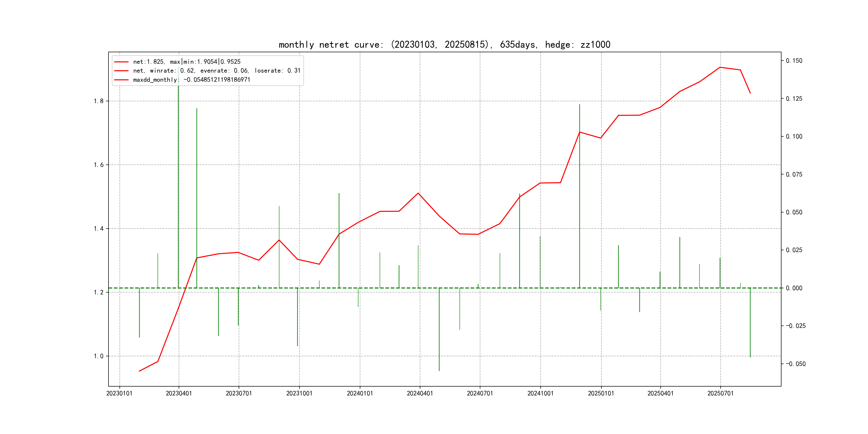Click the 1.0 left y-axis label
868x434 pixels.
coord(99,356)
